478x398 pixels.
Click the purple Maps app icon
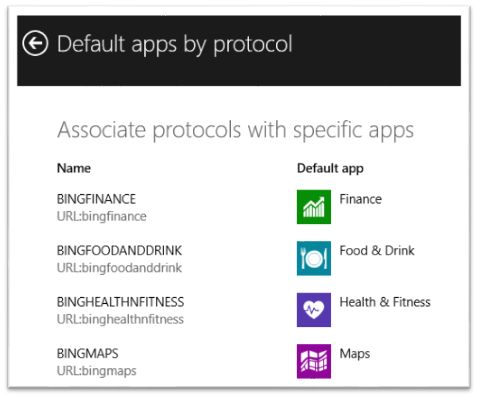point(314,361)
